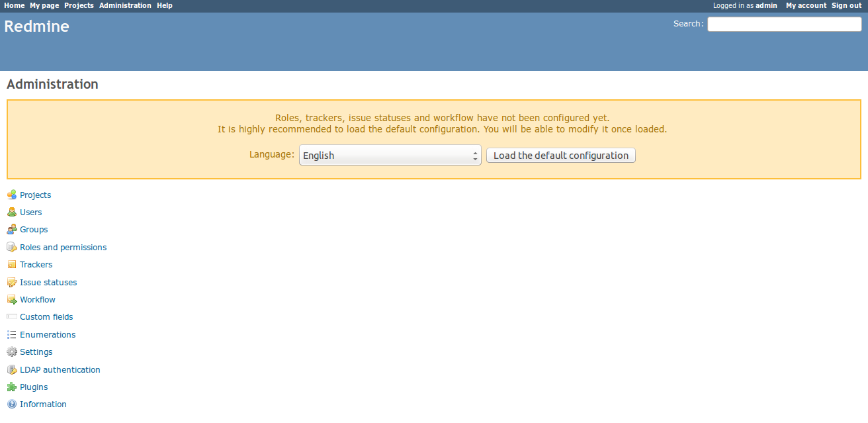Focus the Search input field

pyautogui.click(x=785, y=24)
